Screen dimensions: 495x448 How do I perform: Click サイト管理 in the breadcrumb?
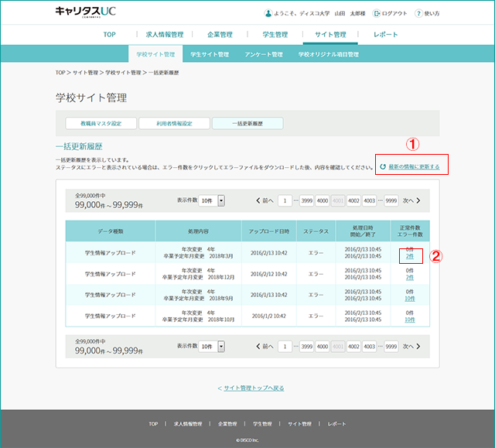click(x=85, y=73)
